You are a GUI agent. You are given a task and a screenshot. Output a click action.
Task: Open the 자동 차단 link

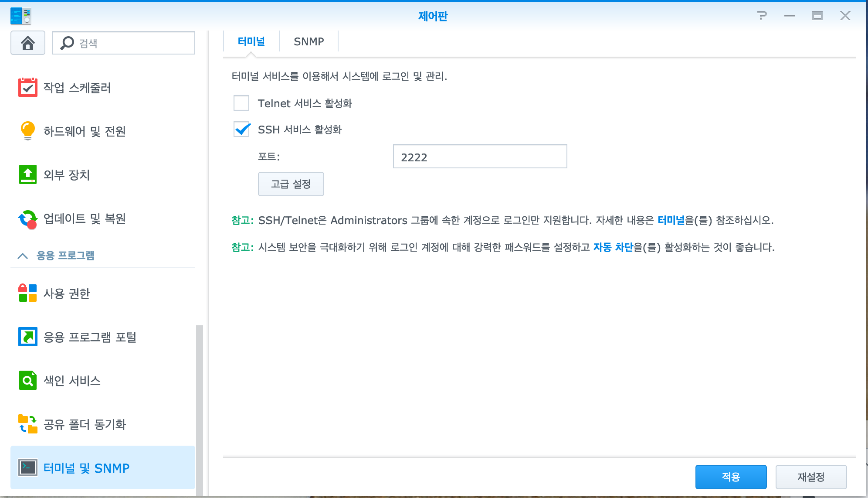[x=613, y=247]
